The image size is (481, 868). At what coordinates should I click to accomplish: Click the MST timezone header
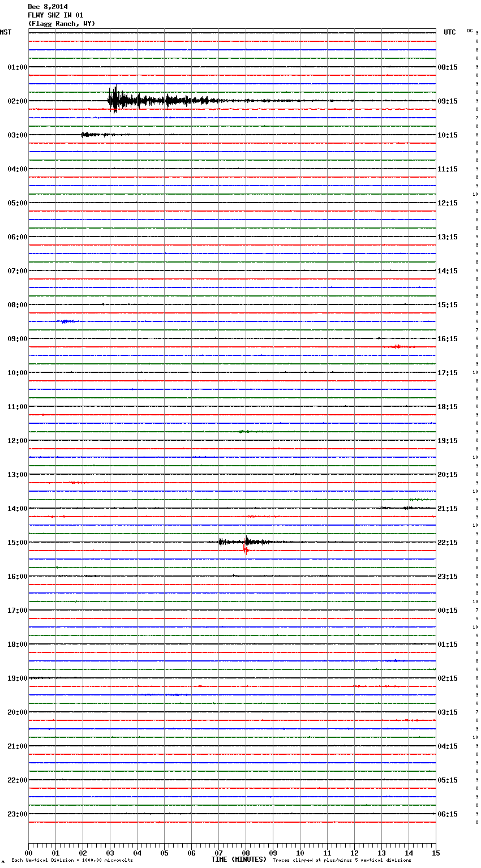6,32
